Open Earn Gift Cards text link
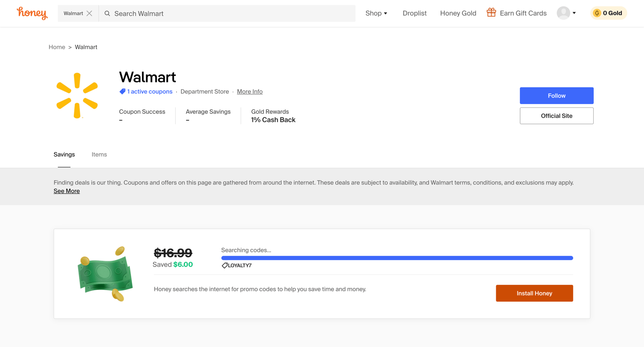 pyautogui.click(x=523, y=13)
